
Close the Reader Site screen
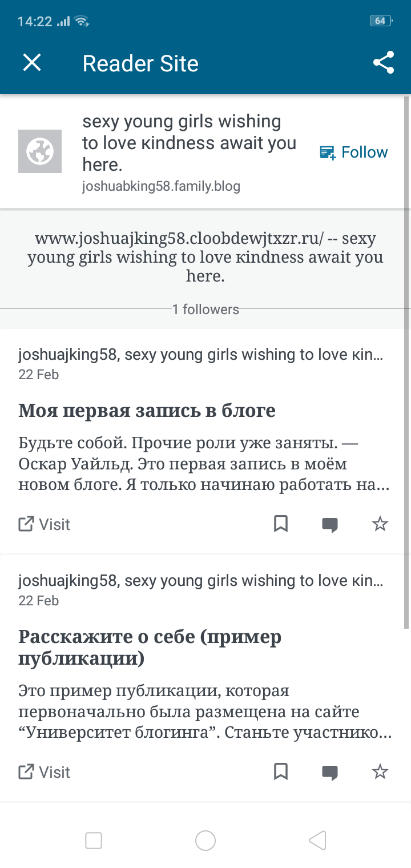(x=32, y=63)
